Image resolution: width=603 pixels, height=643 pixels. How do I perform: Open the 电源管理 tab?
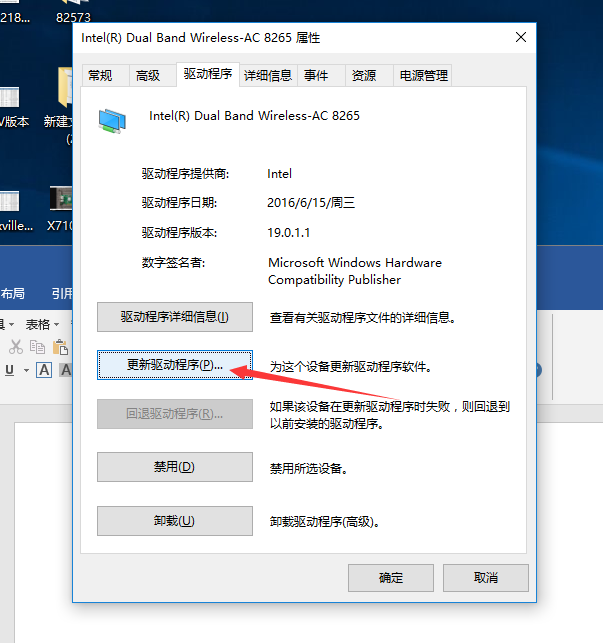click(423, 75)
